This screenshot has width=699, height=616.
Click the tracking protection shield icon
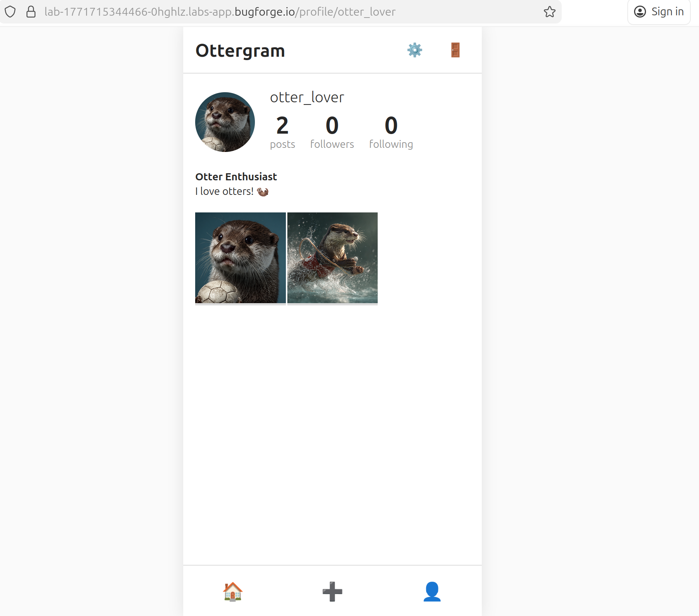[10, 12]
